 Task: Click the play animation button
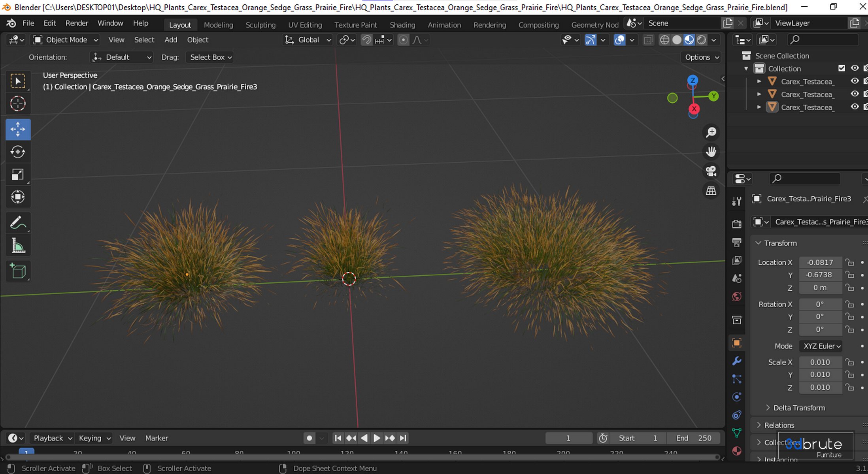pyautogui.click(x=377, y=438)
